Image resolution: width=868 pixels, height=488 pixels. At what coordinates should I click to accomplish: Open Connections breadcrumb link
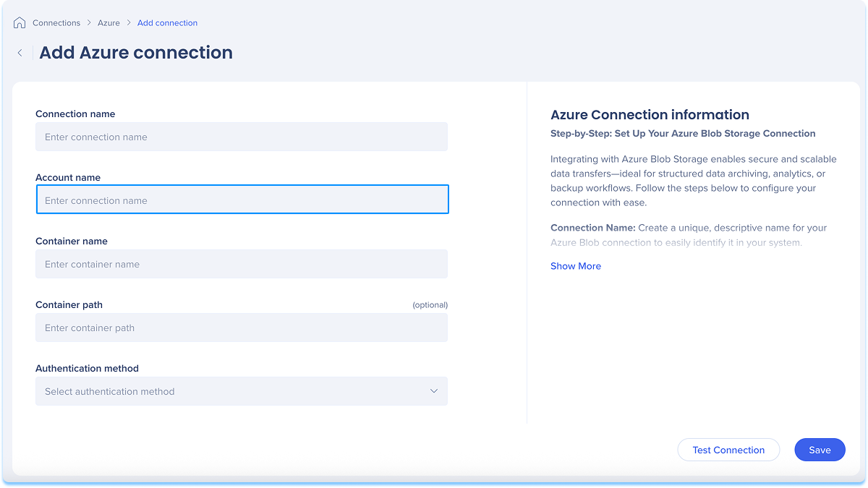click(56, 23)
